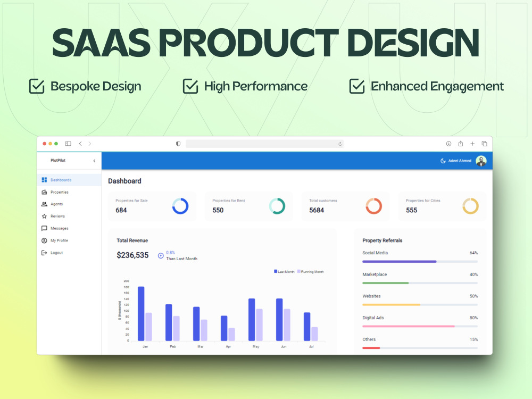Click the Agents people icon
The width and height of the screenshot is (532, 399).
click(x=44, y=204)
